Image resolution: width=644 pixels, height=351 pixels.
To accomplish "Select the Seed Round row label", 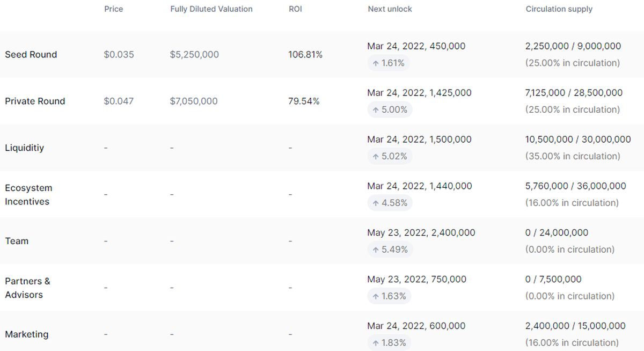I will point(31,55).
